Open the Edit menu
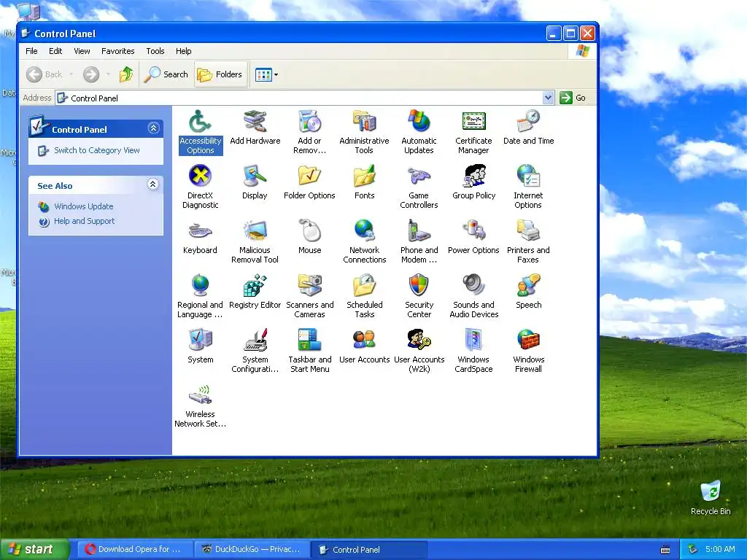Screen dimensions: 747x560 55,51
